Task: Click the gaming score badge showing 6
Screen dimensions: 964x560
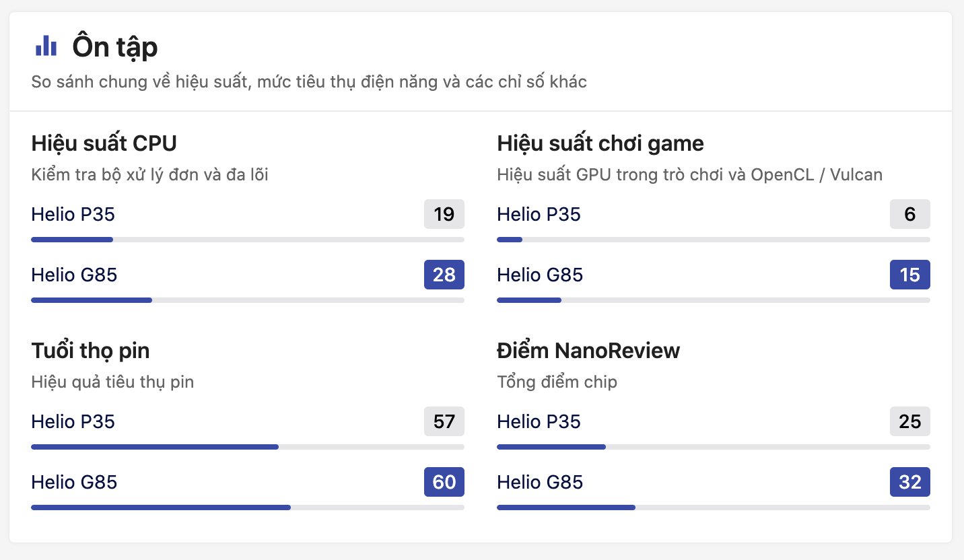Action: click(909, 215)
